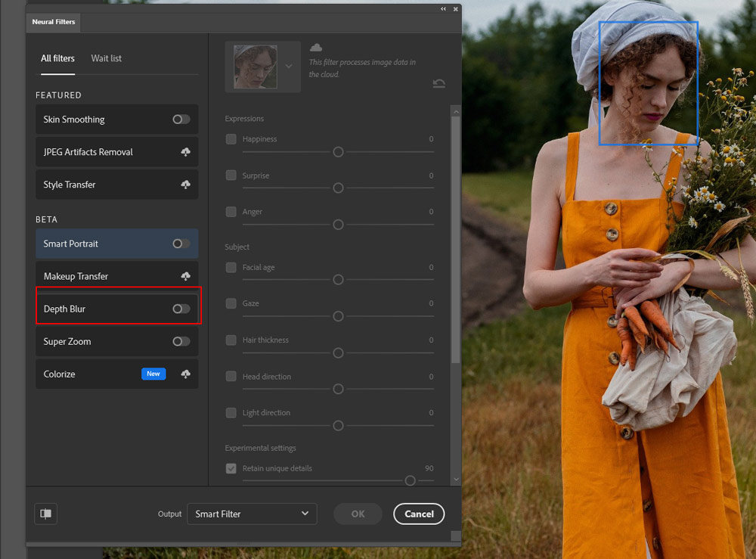Collapse the panel with the double-arrow chevron

pos(443,9)
